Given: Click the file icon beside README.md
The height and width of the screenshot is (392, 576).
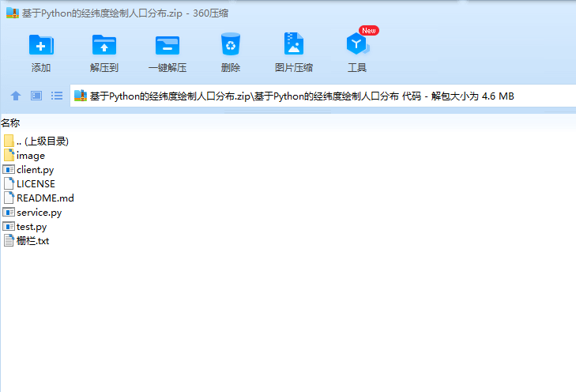Looking at the screenshot, I should click(x=9, y=198).
